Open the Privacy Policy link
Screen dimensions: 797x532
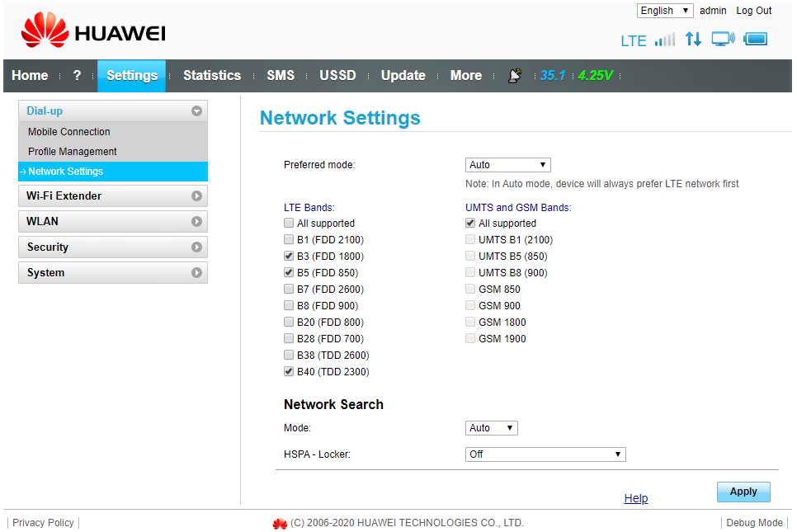coord(43,523)
